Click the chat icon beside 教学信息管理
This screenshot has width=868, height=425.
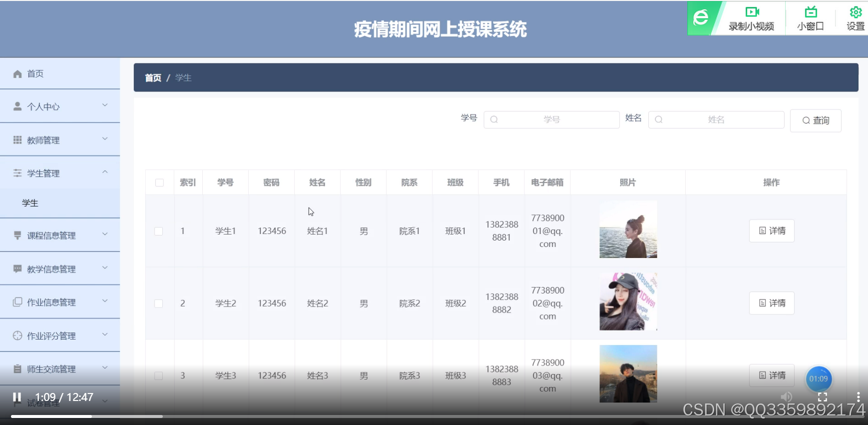click(x=17, y=269)
